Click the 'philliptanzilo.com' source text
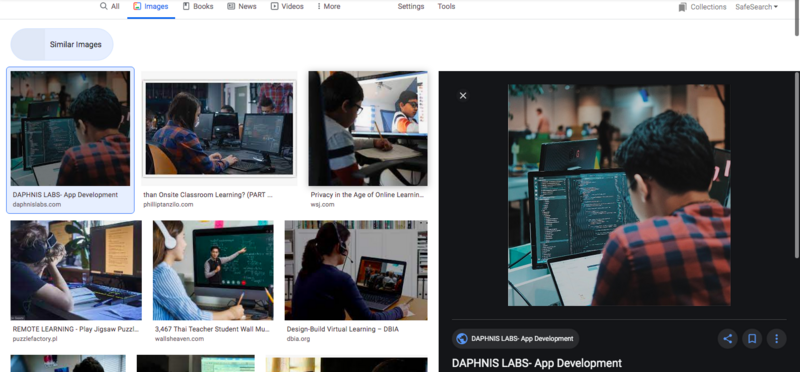The image size is (800, 372). point(168,204)
